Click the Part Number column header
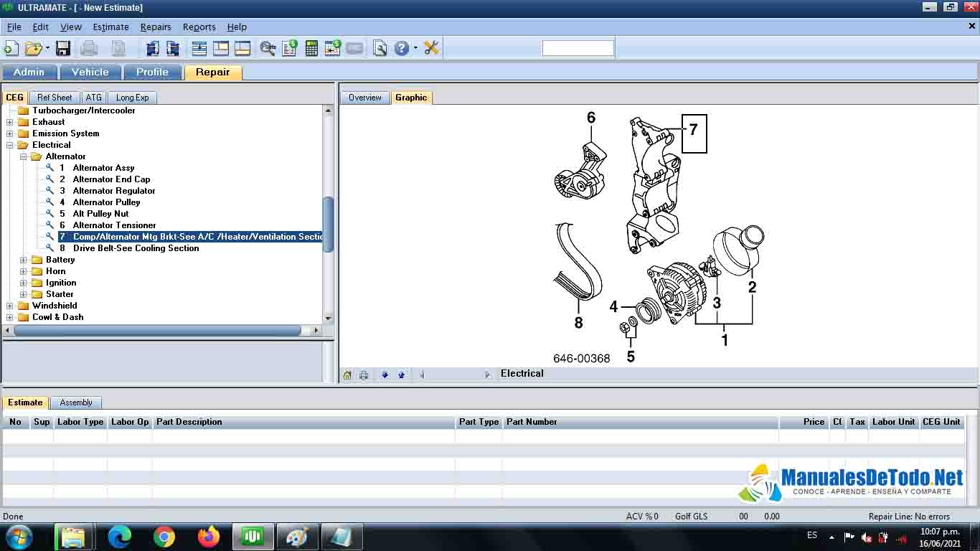Image resolution: width=980 pixels, height=551 pixels. coord(641,422)
